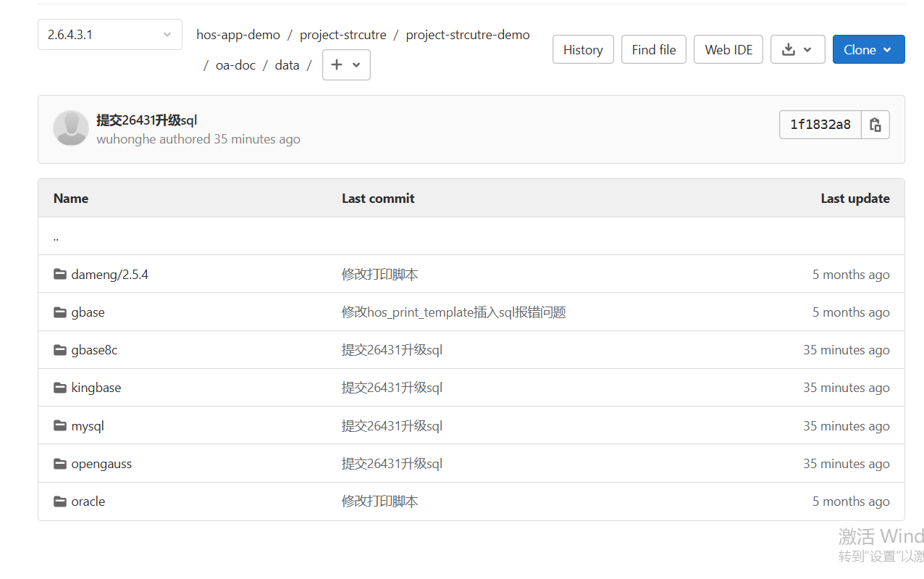Expand the Clone dropdown button

click(868, 49)
